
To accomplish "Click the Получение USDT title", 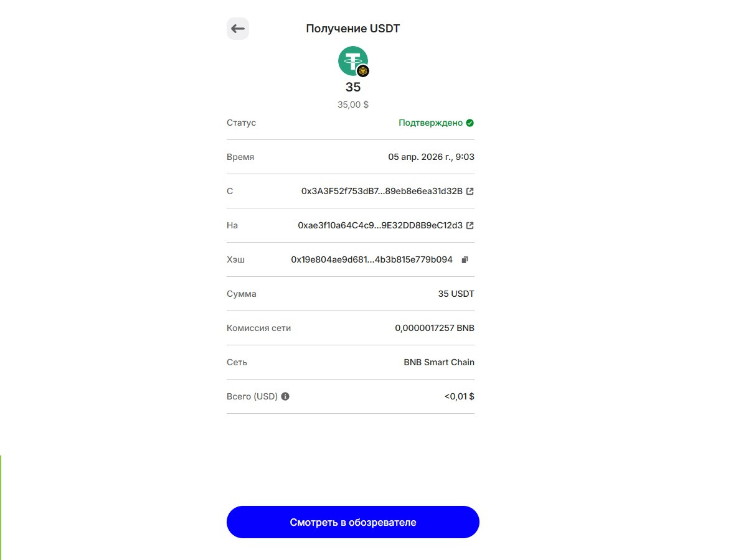I will coord(353,29).
